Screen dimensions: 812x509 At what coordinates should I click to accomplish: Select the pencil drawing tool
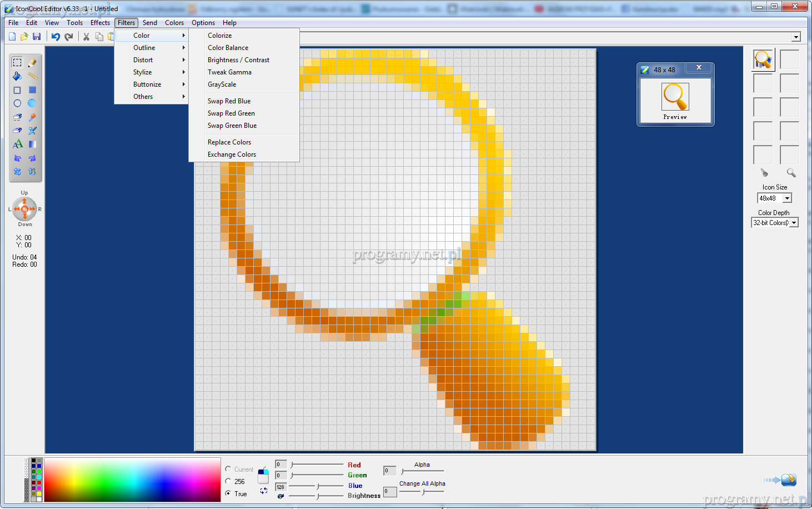(x=32, y=63)
